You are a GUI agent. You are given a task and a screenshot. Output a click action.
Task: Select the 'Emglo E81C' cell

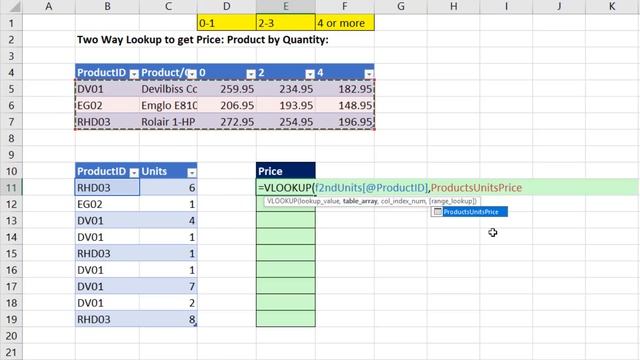[168, 105]
